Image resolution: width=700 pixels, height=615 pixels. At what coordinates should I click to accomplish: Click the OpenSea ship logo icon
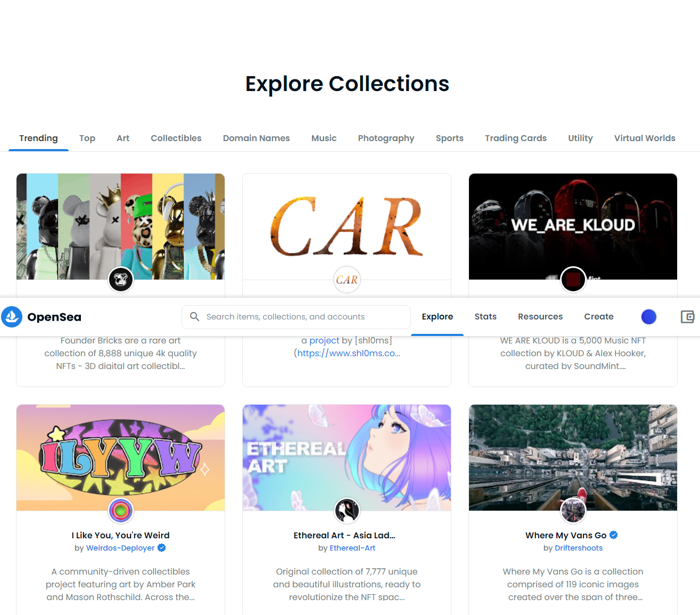click(x=12, y=317)
